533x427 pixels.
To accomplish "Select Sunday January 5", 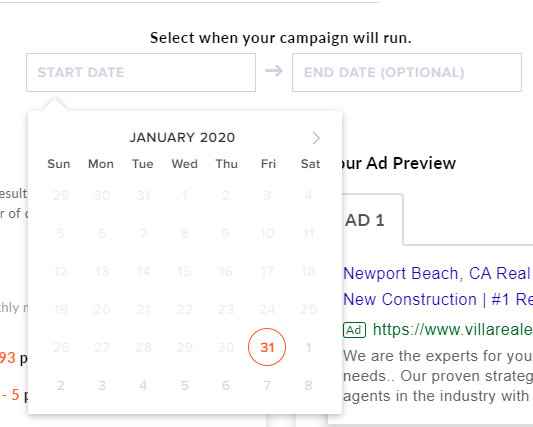I will (x=61, y=234).
